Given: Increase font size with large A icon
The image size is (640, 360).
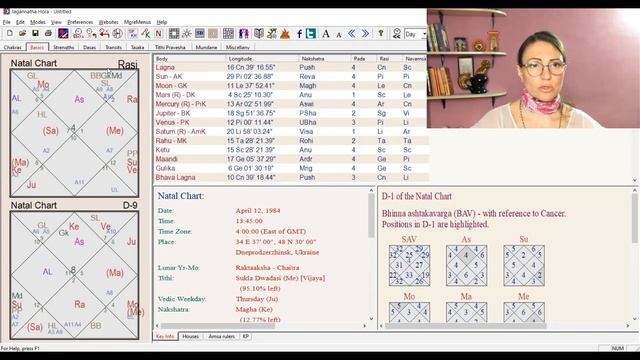Looking at the screenshot, I should [326, 34].
